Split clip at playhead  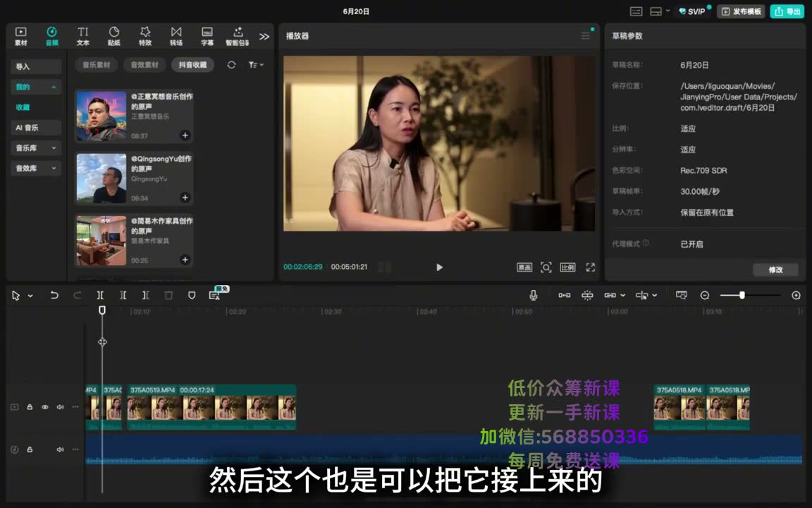click(100, 295)
